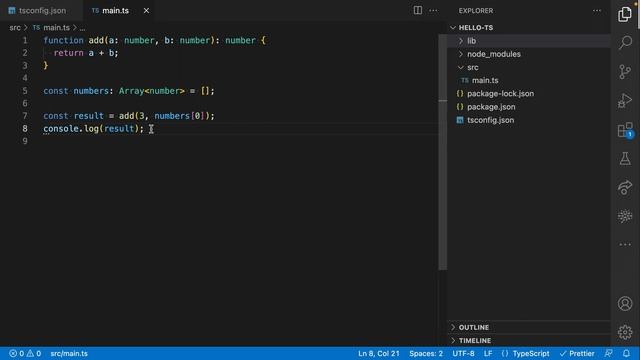Image resolution: width=640 pixels, height=360 pixels.
Task: Open the Live Share arrow icon view
Action: point(624,187)
